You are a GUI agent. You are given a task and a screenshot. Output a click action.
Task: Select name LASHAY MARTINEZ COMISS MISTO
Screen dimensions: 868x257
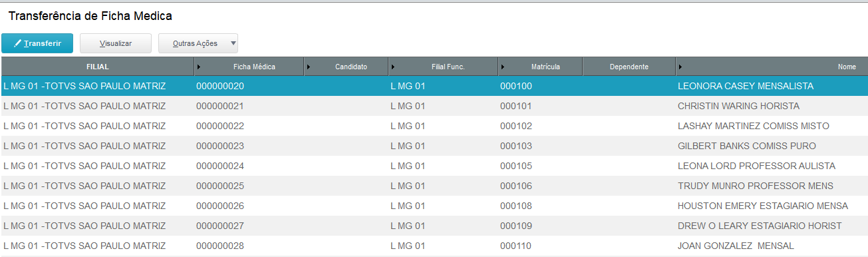tap(754, 126)
